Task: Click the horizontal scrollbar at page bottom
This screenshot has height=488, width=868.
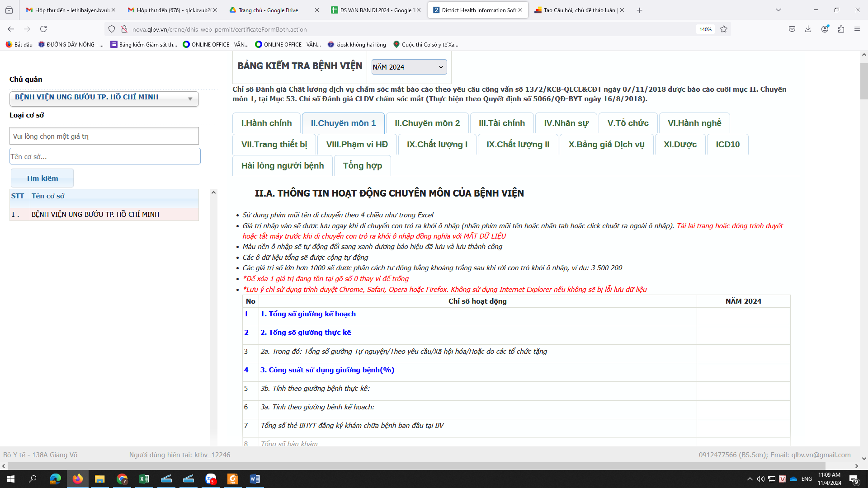Action: (416, 466)
